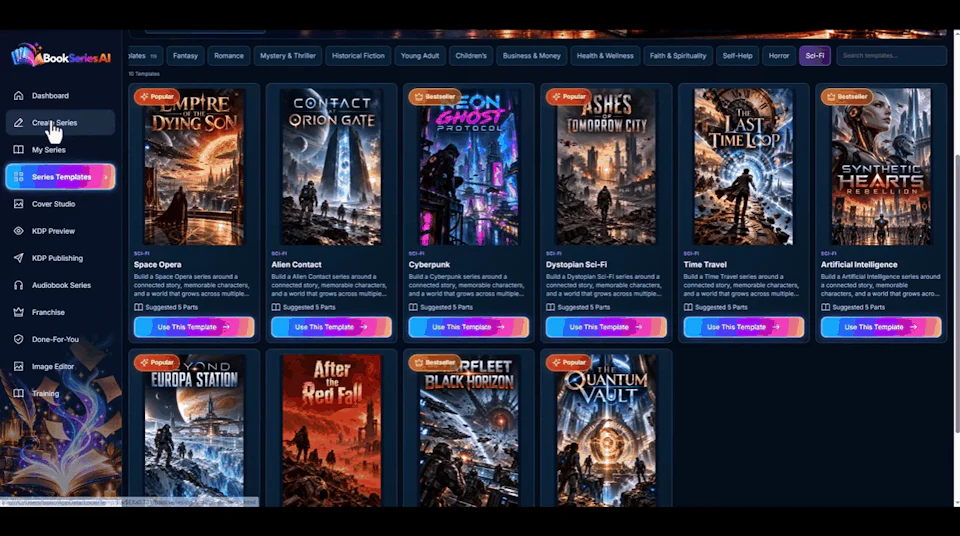Click the Search templates input field
Viewport: 960px width, 536px height.
click(891, 56)
